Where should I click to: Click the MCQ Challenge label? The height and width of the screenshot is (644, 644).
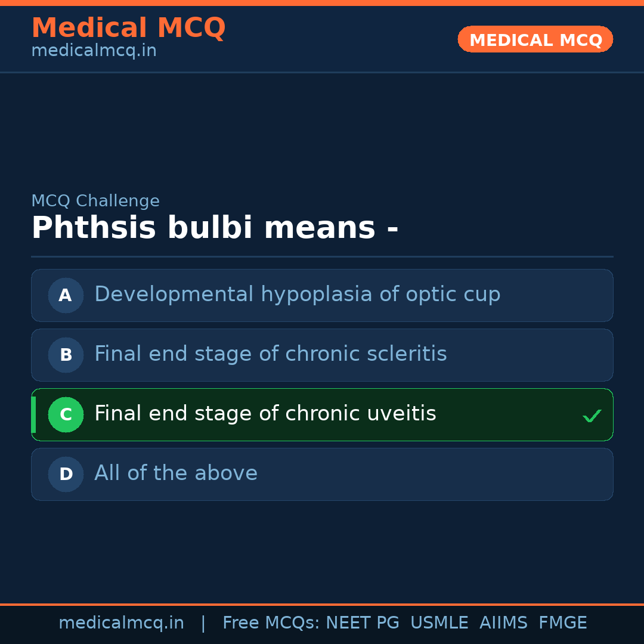tap(95, 201)
